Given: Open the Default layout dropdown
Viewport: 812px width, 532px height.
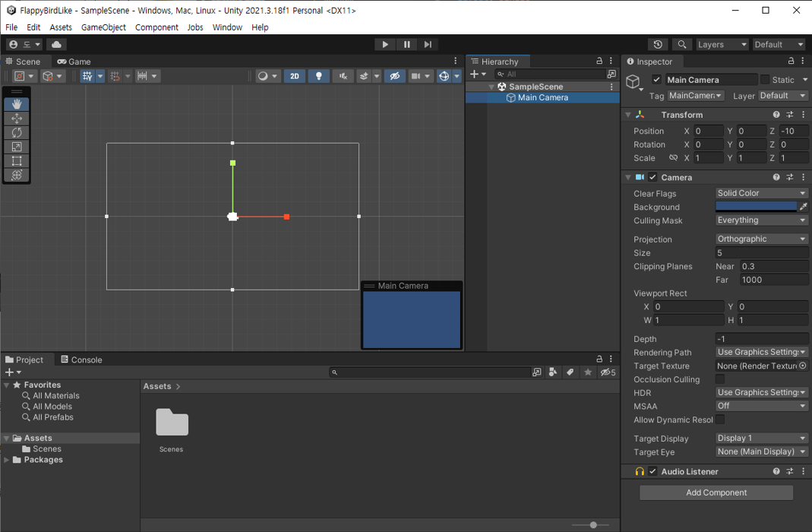Looking at the screenshot, I should point(778,45).
